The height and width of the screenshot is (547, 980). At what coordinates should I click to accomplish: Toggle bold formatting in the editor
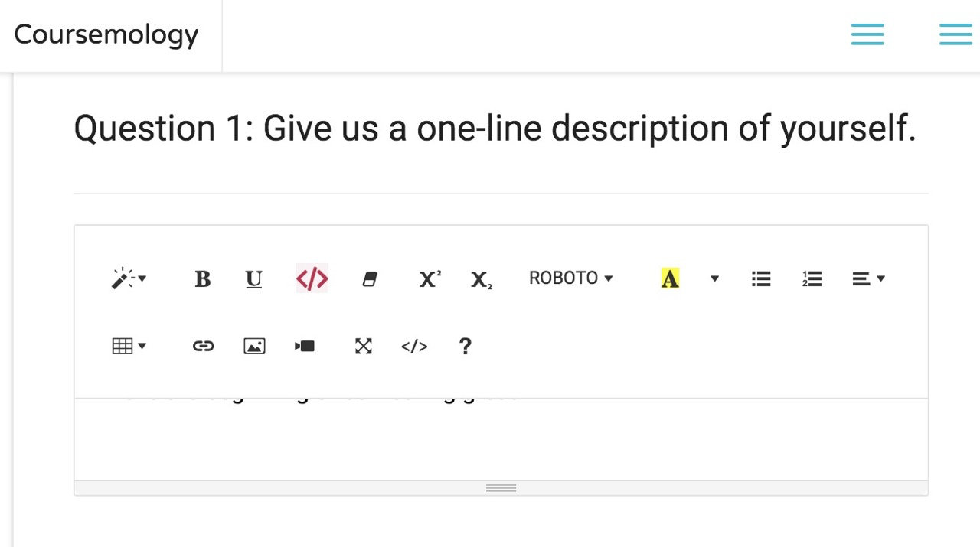tap(202, 278)
